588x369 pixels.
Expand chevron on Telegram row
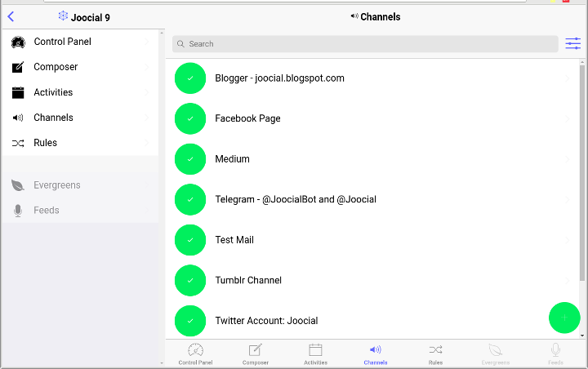click(568, 200)
